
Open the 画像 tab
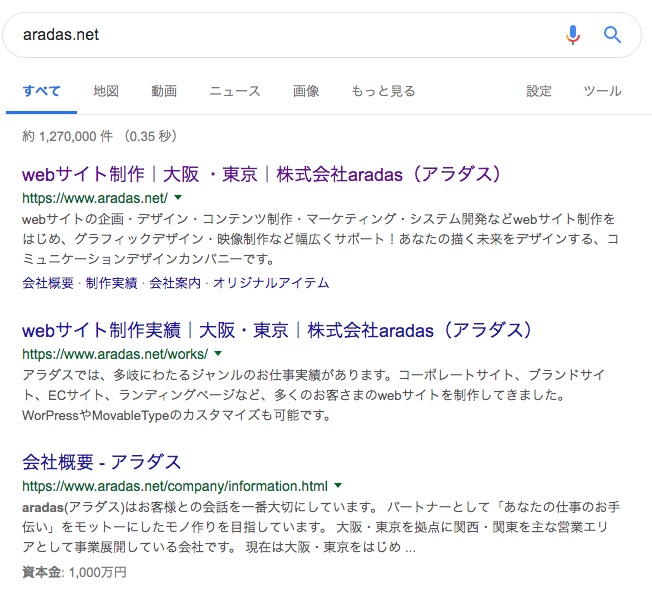pyautogui.click(x=306, y=91)
